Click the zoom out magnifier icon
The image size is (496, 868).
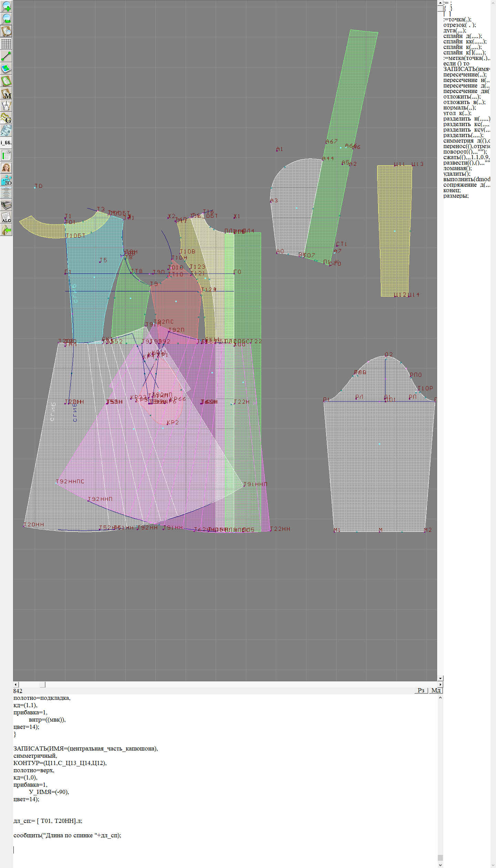tap(6, 19)
